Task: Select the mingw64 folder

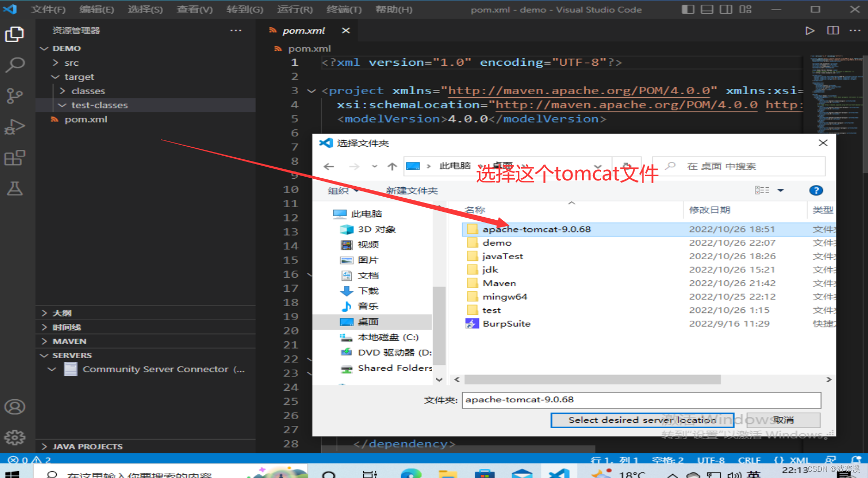Action: 505,297
